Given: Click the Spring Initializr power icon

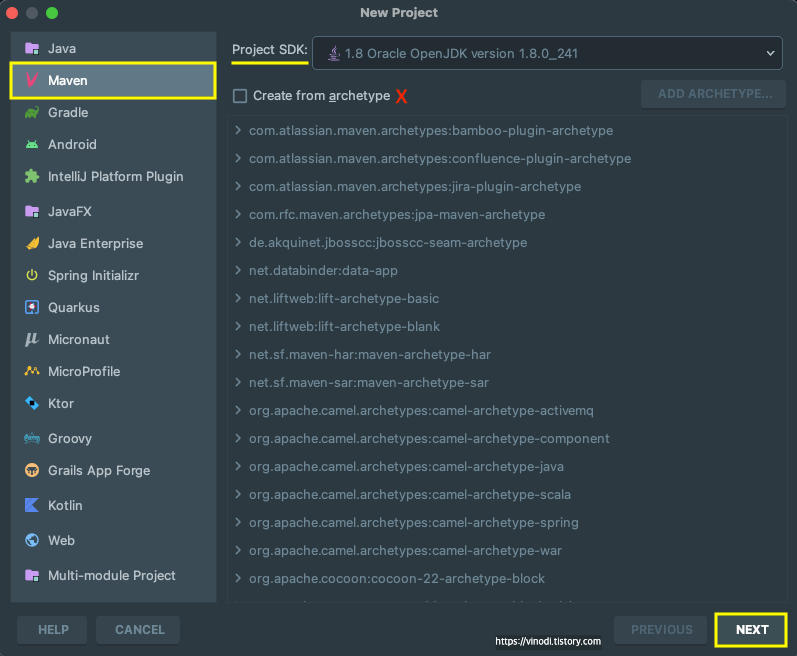Looking at the screenshot, I should pos(32,275).
